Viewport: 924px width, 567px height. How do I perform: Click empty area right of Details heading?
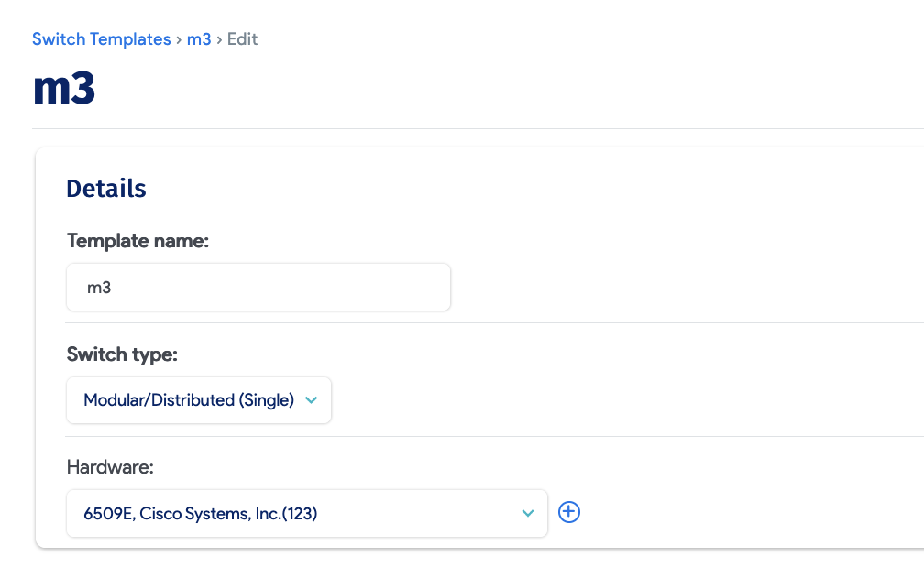550,189
